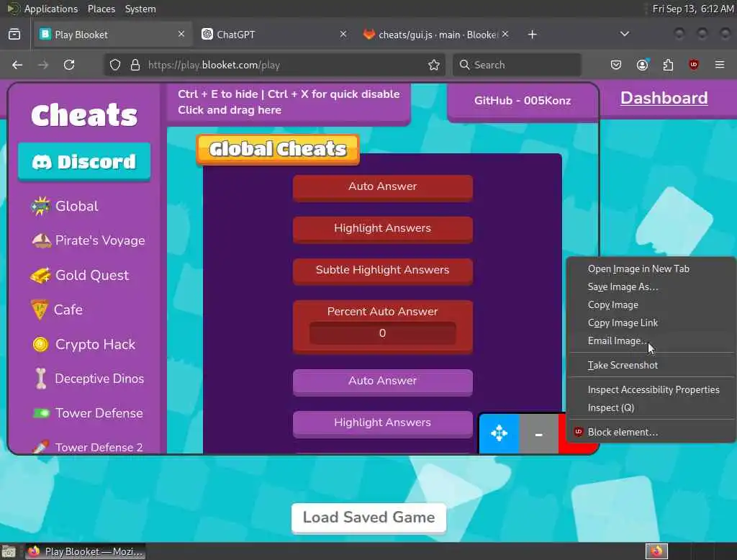
Task: Click the site padlock security icon
Action: tap(135, 65)
